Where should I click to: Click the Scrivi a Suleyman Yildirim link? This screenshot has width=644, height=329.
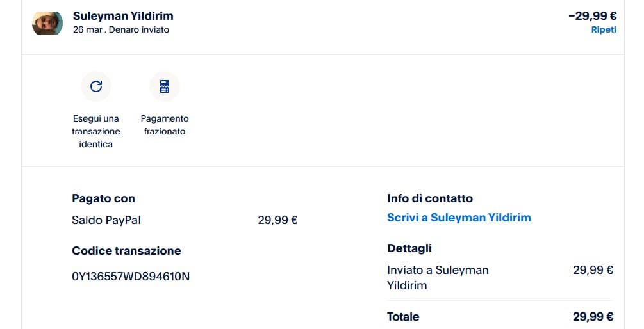tap(459, 218)
